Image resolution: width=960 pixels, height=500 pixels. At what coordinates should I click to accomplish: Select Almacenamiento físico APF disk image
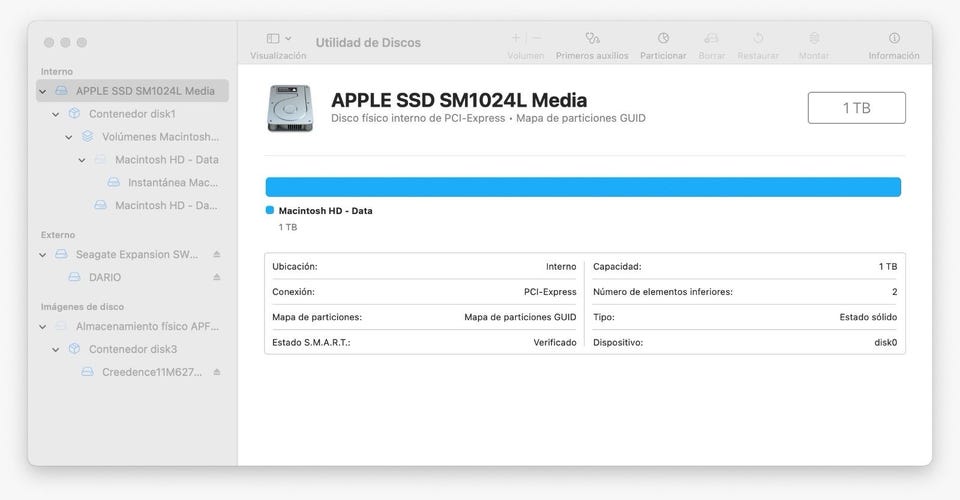(x=132, y=326)
